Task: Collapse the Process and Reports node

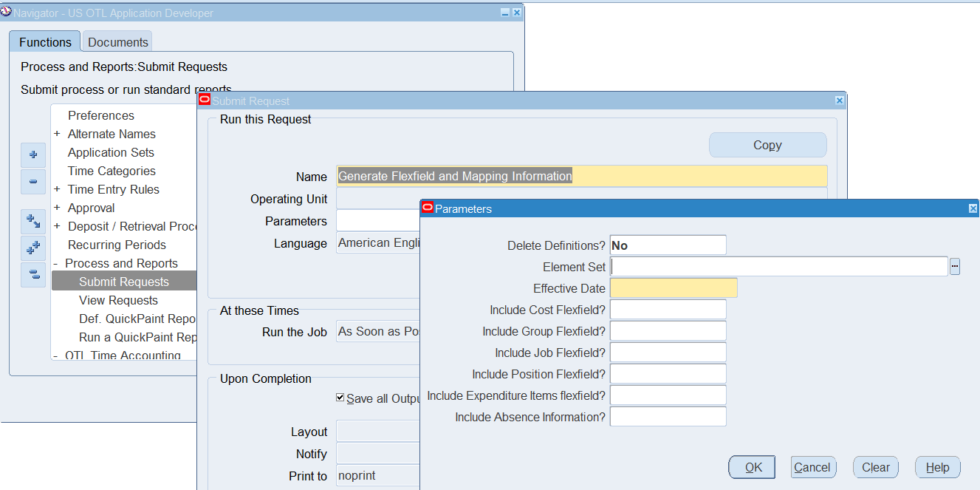Action: (x=55, y=263)
